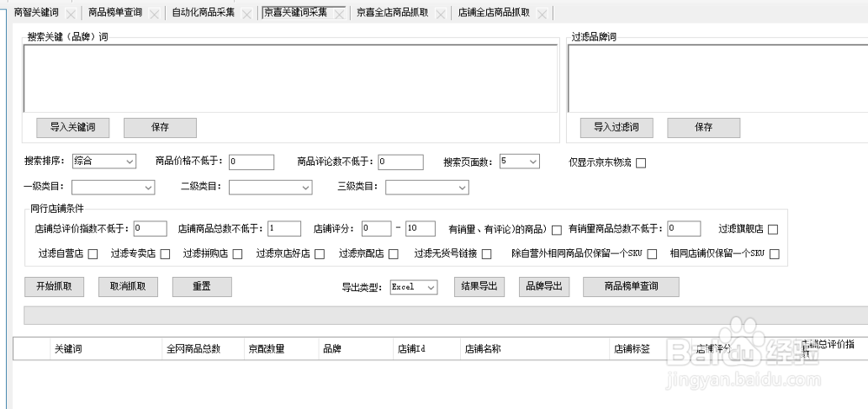Click the 店铺名称 column header

[x=536, y=349]
